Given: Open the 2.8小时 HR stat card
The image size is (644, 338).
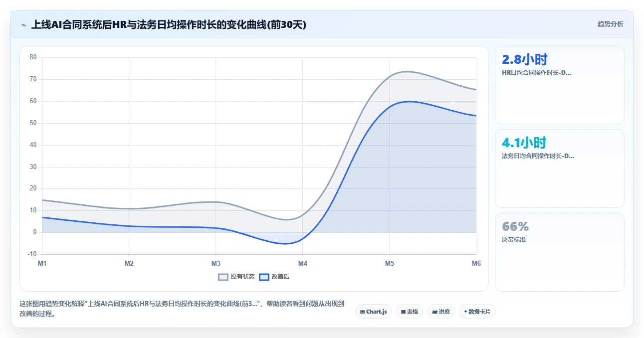Looking at the screenshot, I should [559, 85].
